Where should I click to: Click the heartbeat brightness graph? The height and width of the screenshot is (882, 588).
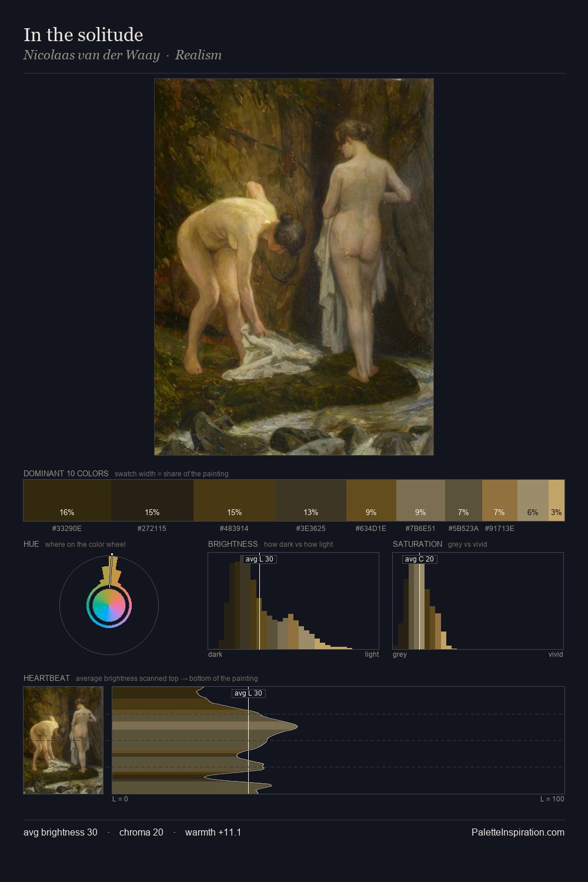coord(338,740)
